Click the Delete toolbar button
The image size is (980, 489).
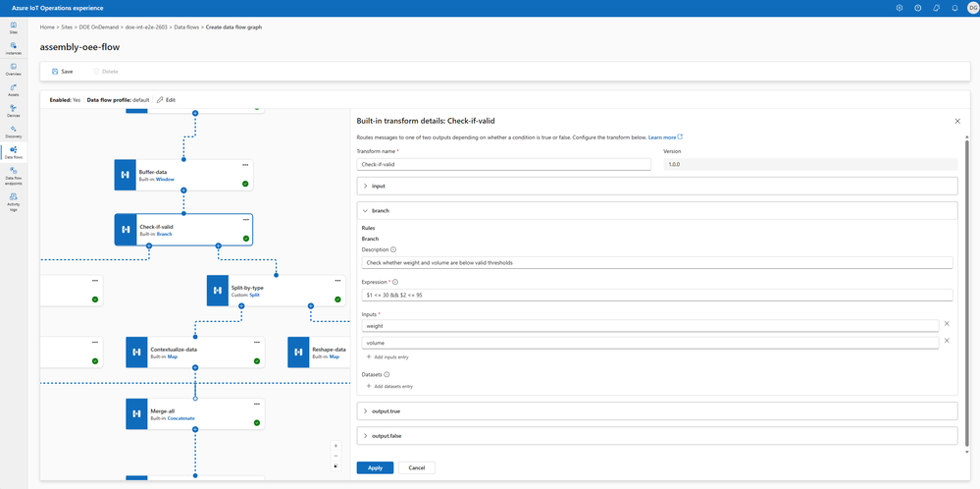106,72
